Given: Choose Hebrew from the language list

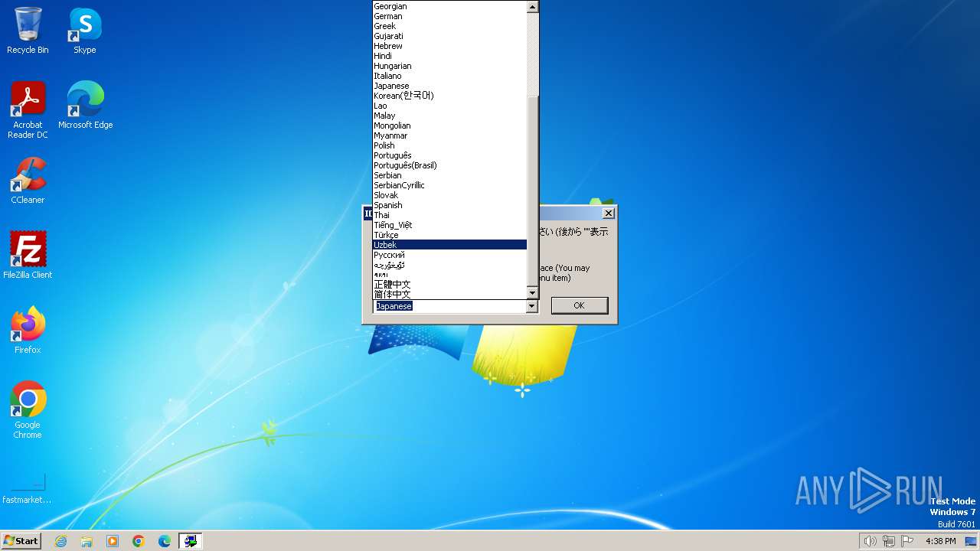Looking at the screenshot, I should (449, 46).
